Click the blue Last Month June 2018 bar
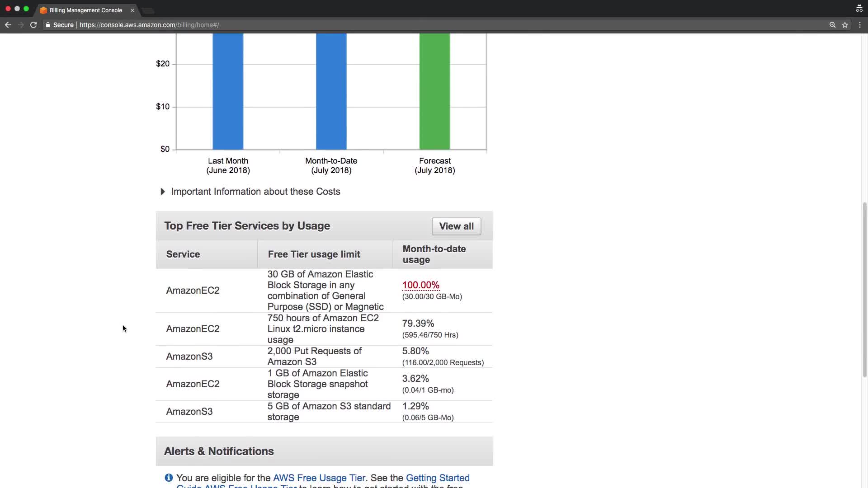 (228, 90)
